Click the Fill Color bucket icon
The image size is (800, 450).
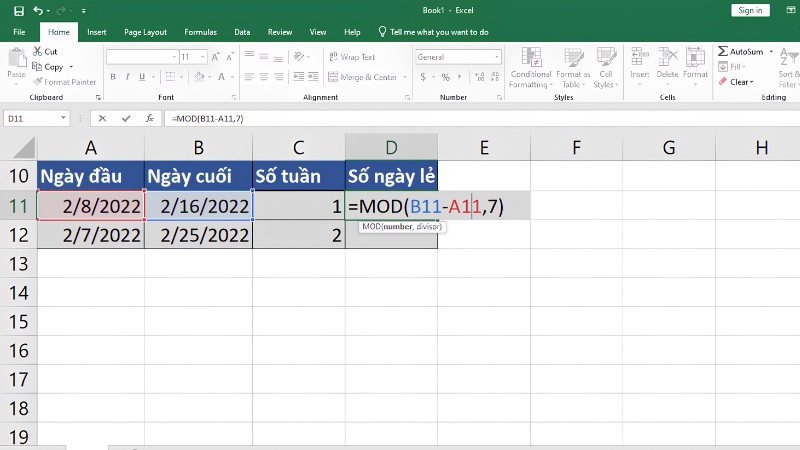click(x=199, y=77)
